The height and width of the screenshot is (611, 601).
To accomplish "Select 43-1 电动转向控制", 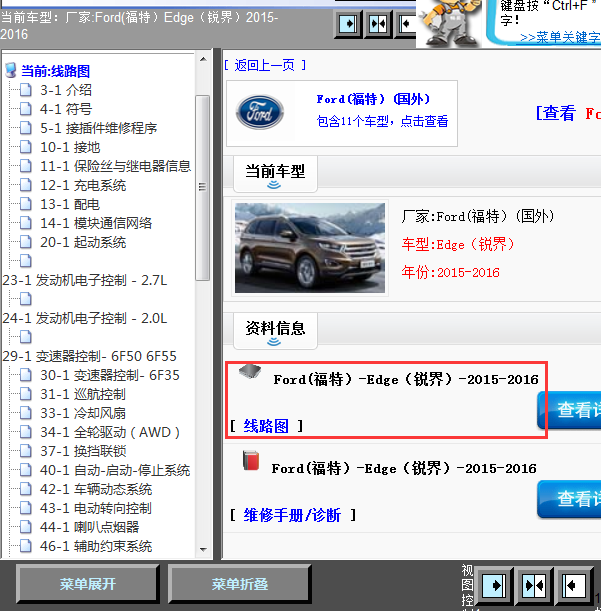I will 96,509.
